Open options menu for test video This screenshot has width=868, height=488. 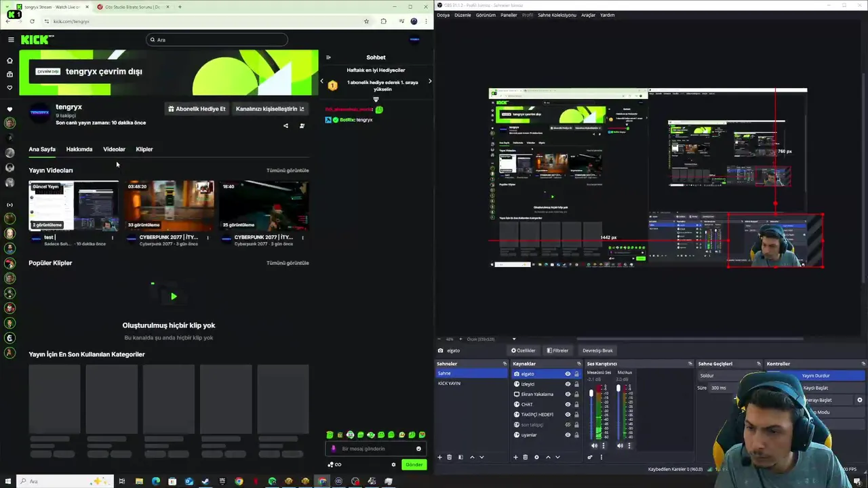coord(113,237)
